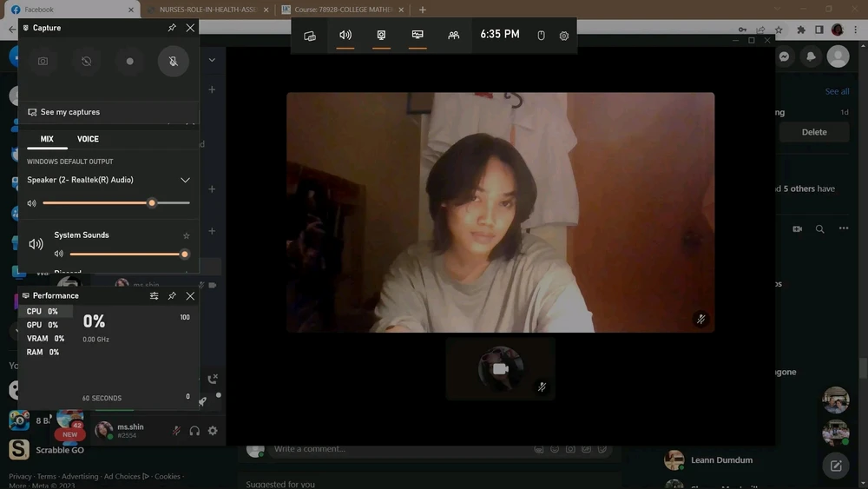The height and width of the screenshot is (489, 868).
Task: Switch to the VOICE audio tab
Action: [88, 139]
